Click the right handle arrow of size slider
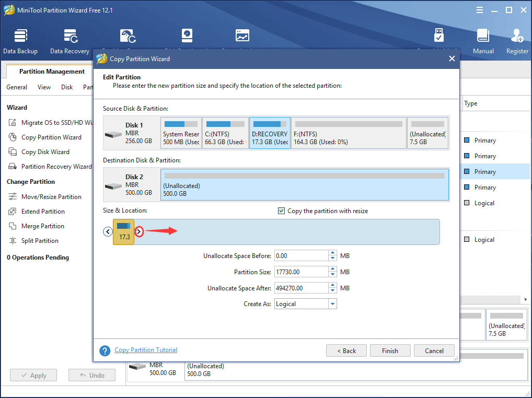Screen dimensions: 532x398 (139, 231)
